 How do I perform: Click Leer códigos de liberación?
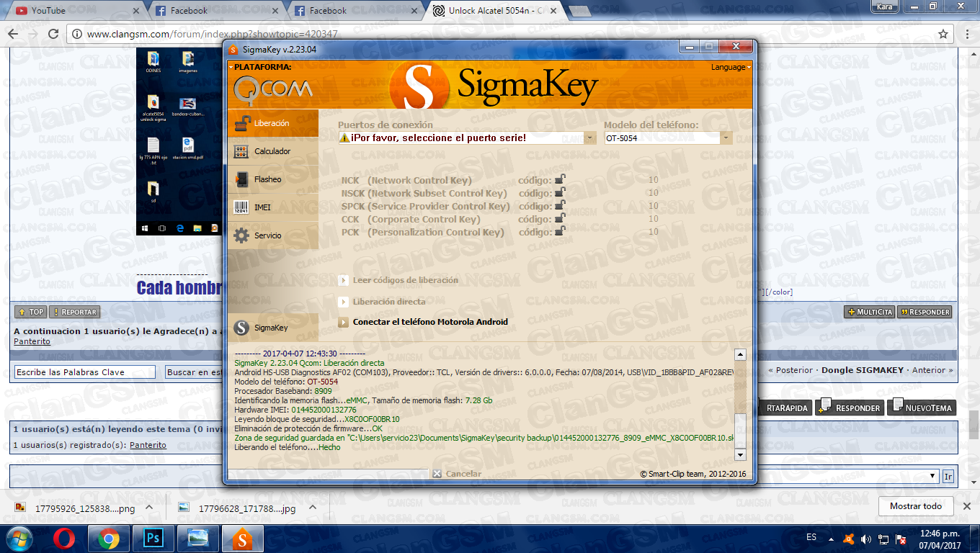click(x=398, y=280)
